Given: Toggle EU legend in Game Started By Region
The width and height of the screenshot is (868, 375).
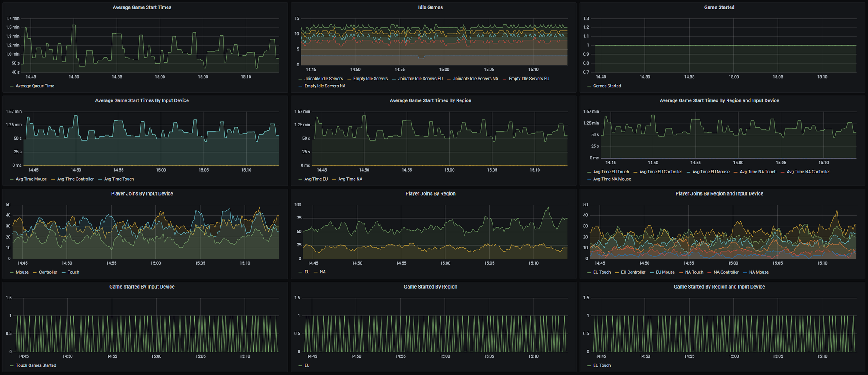Looking at the screenshot, I should (307, 365).
